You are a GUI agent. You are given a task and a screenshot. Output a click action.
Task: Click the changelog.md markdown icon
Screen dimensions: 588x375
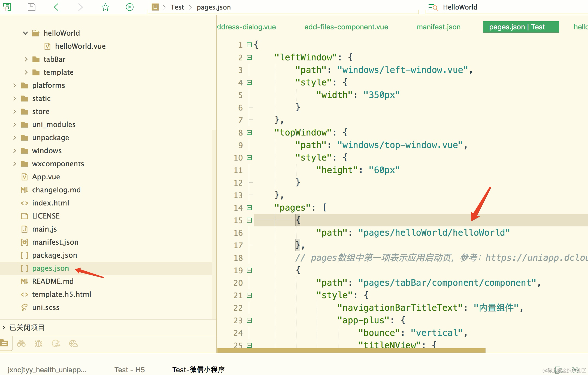[25, 190]
